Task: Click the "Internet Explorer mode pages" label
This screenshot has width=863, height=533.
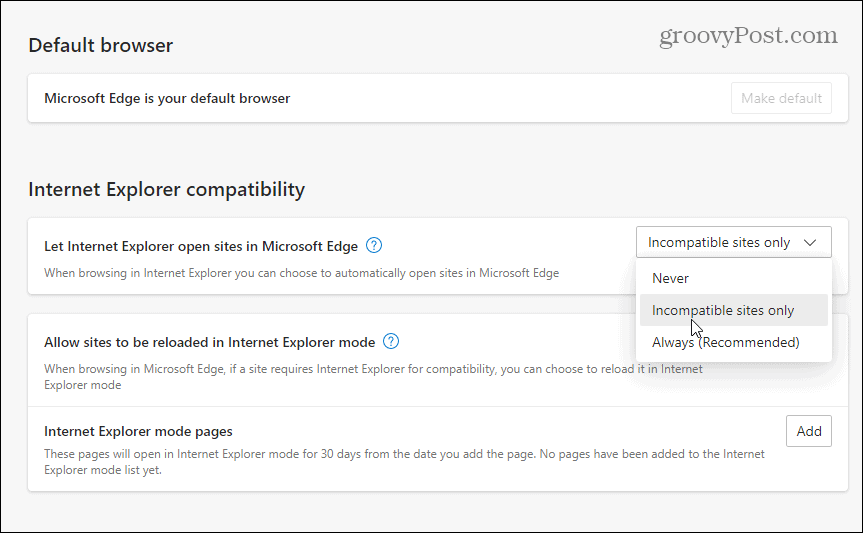Action: point(138,432)
